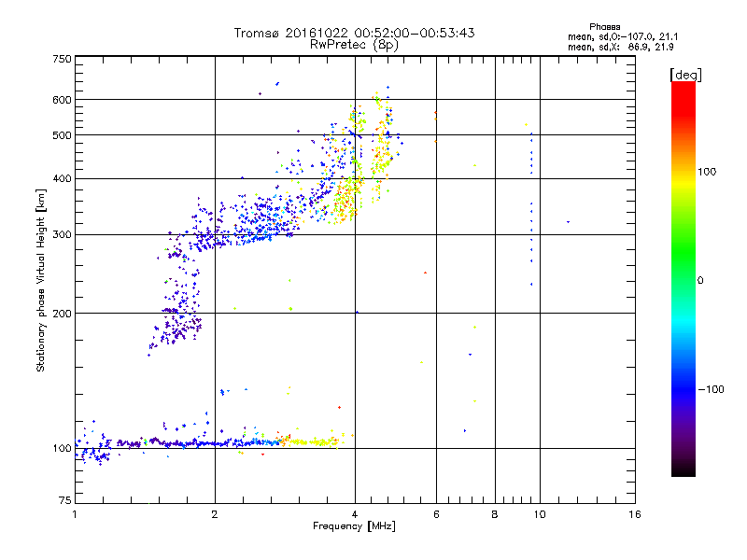The width and height of the screenshot is (747, 560).
Task: Click the '100' colorbar tick label
Action: click(x=707, y=172)
